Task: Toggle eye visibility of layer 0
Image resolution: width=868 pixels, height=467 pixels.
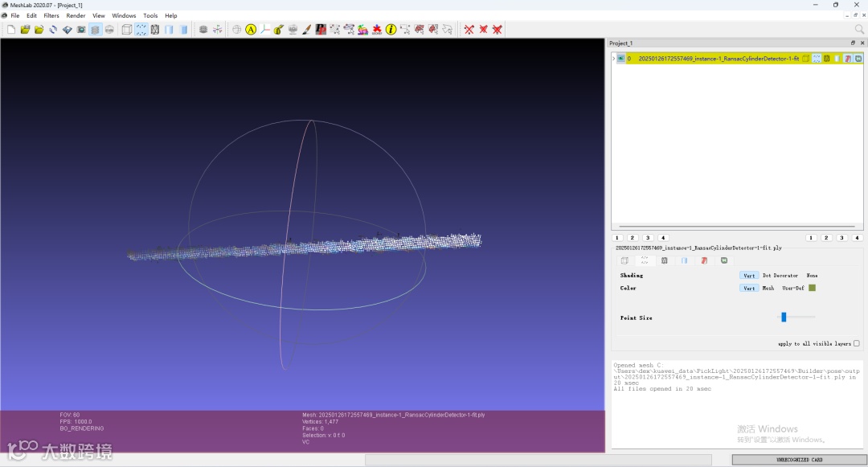Action: pos(621,58)
